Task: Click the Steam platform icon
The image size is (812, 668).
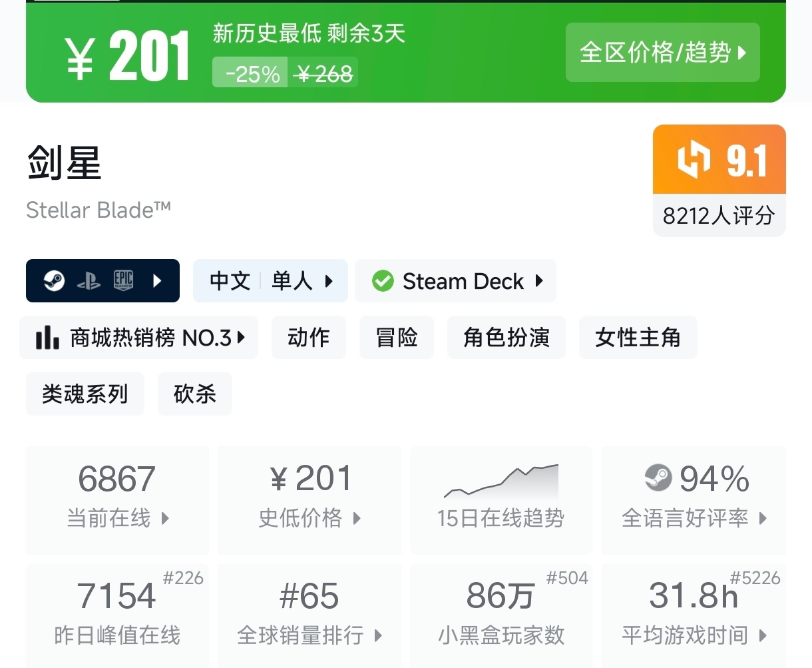Action: pos(55,281)
